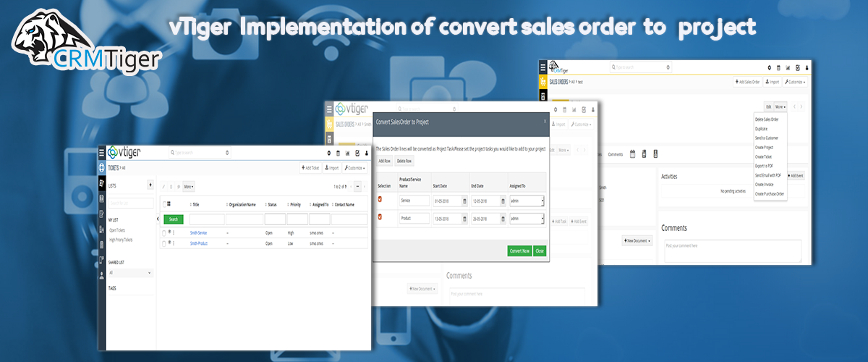
Task: Open settings gear in Sales Orders window header
Action: (x=769, y=68)
